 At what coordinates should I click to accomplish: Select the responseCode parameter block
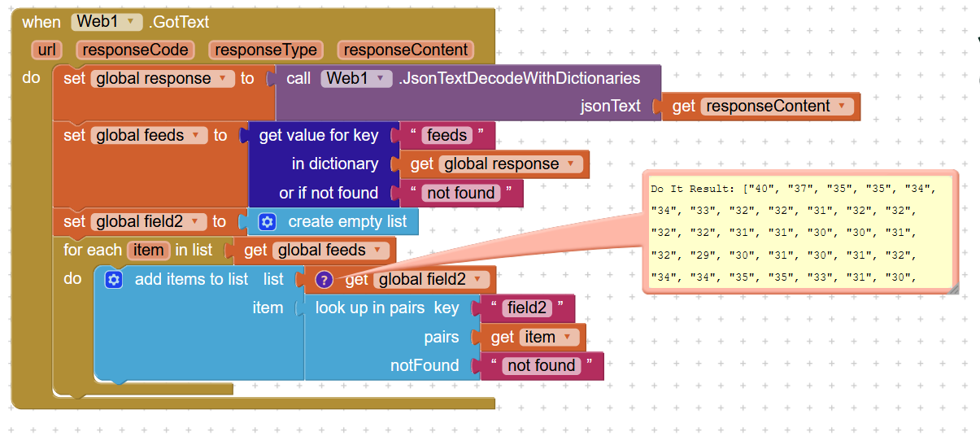point(136,50)
